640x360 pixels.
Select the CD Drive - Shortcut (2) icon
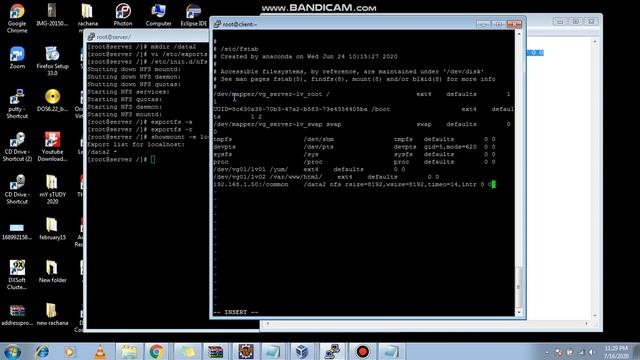coord(17,147)
